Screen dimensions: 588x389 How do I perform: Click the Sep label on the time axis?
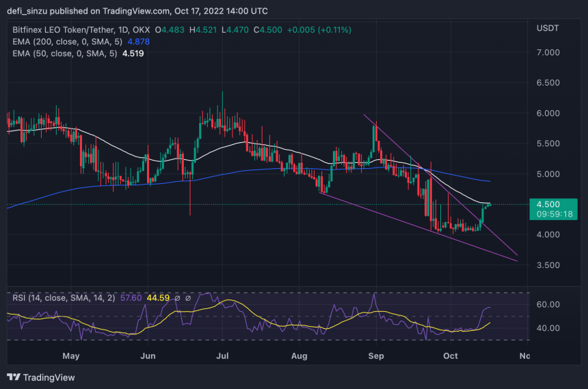pos(375,356)
